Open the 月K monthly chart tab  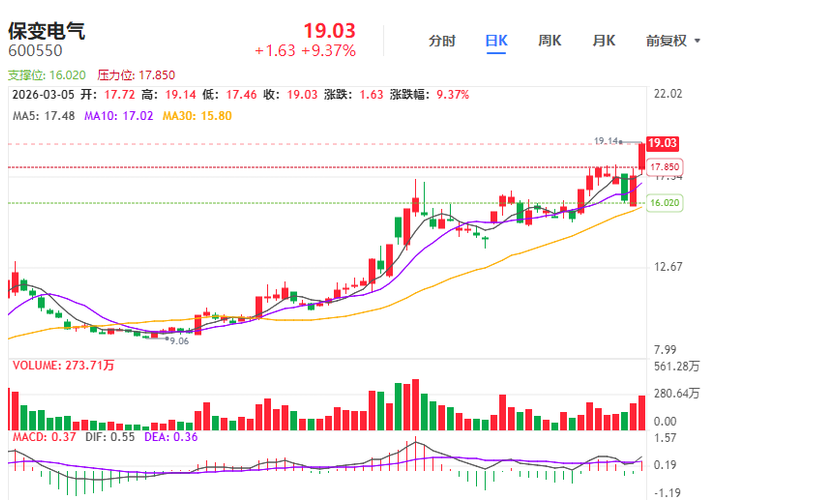coord(604,41)
